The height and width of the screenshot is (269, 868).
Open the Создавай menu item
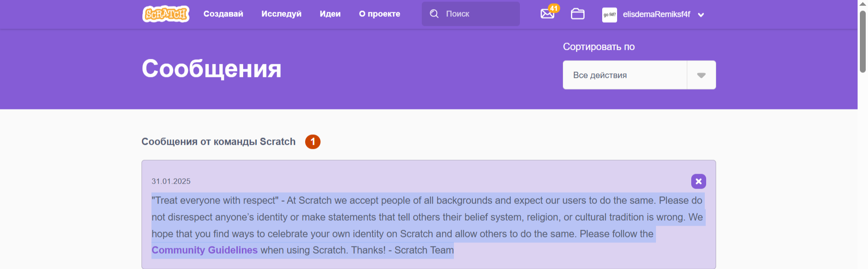point(223,14)
